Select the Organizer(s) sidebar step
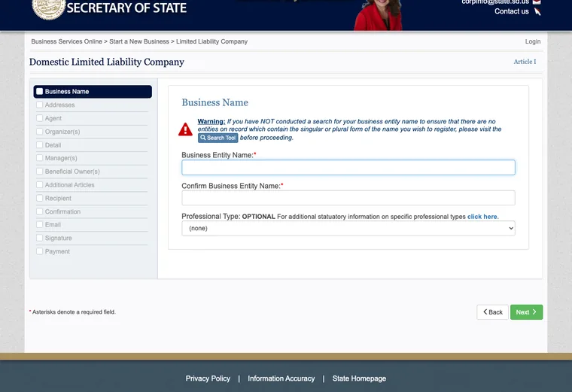The image size is (572, 392). click(x=93, y=132)
